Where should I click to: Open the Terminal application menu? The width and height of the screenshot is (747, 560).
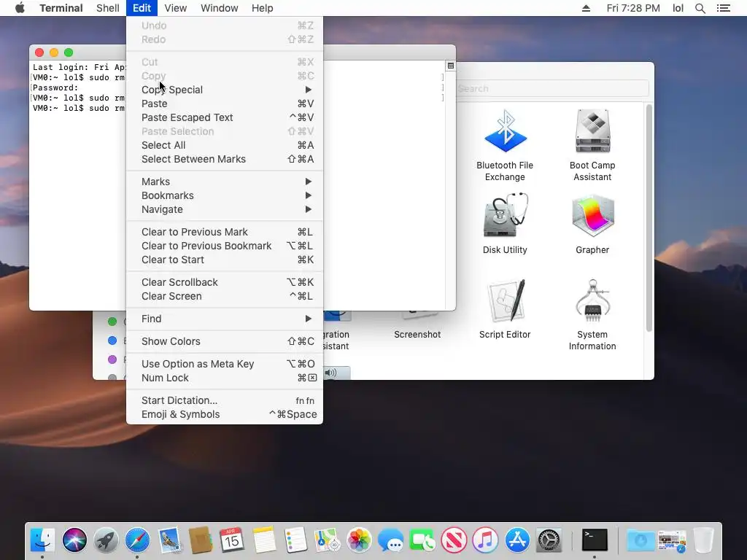point(61,8)
